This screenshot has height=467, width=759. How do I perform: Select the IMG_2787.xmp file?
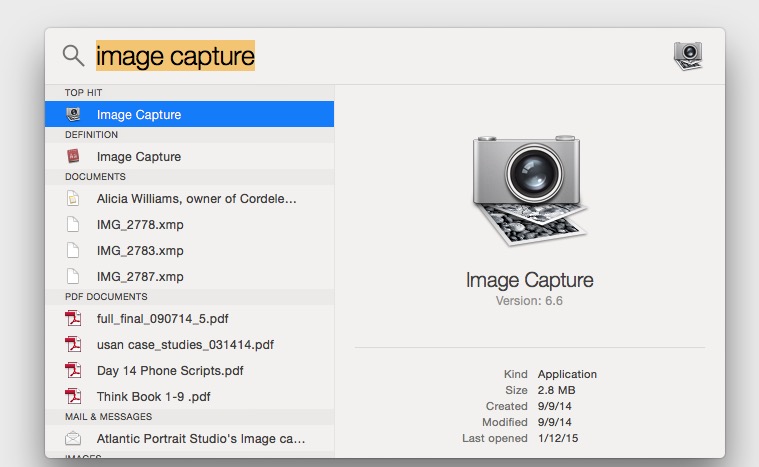pos(189,276)
